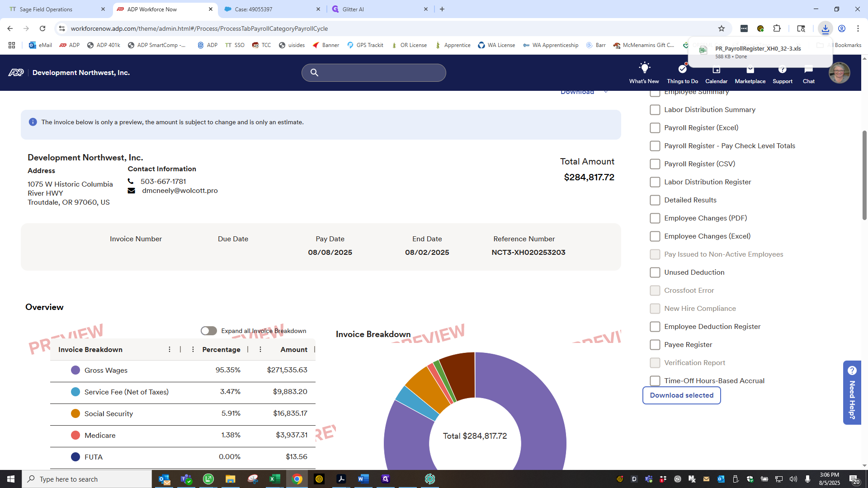Open Outlook from the taskbar
This screenshot has height=488, width=868.
164,479
